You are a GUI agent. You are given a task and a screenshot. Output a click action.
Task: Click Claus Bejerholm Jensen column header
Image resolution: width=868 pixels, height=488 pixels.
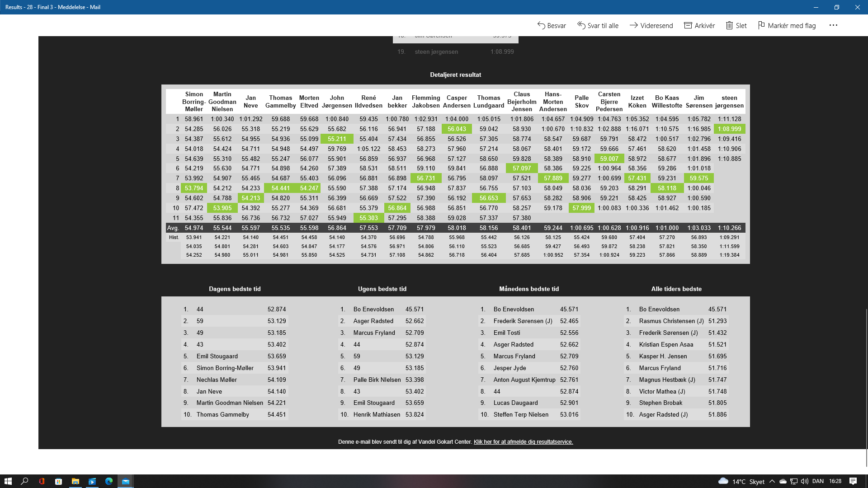522,102
